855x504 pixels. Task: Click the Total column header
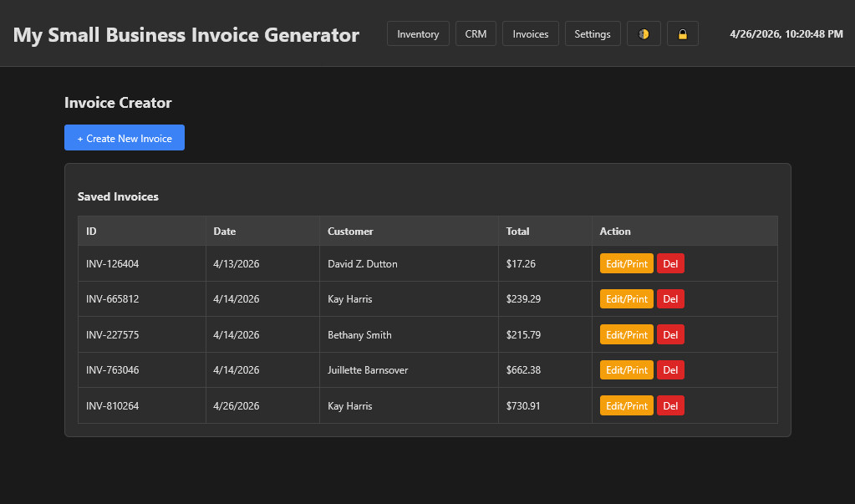point(545,231)
